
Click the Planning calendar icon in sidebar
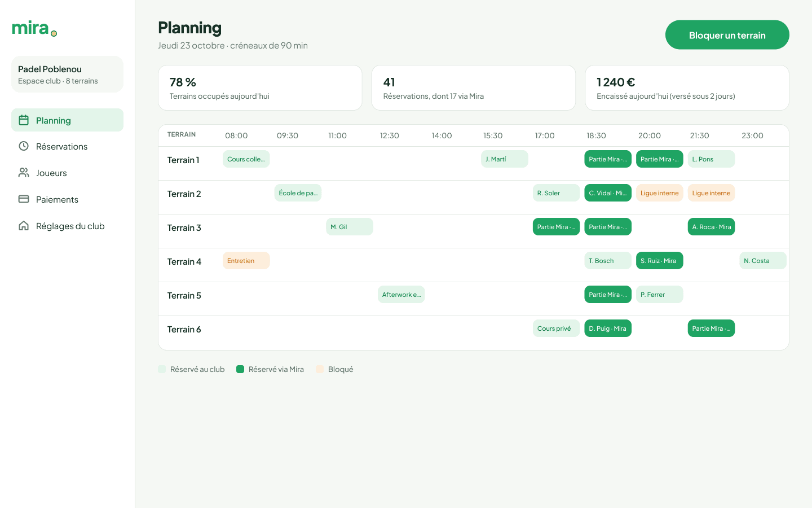[x=24, y=120]
